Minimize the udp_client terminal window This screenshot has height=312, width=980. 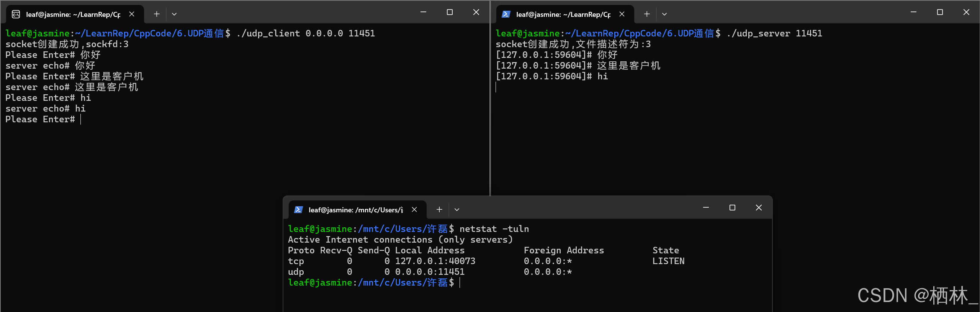[x=423, y=12]
